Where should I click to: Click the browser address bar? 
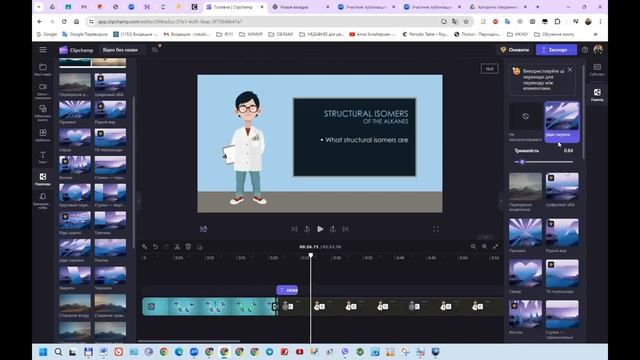pyautogui.click(x=265, y=21)
